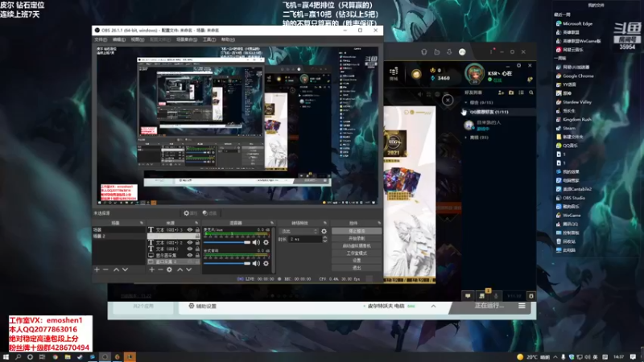Click the round X close icon in LoL client
644x362 pixels.
448,100
